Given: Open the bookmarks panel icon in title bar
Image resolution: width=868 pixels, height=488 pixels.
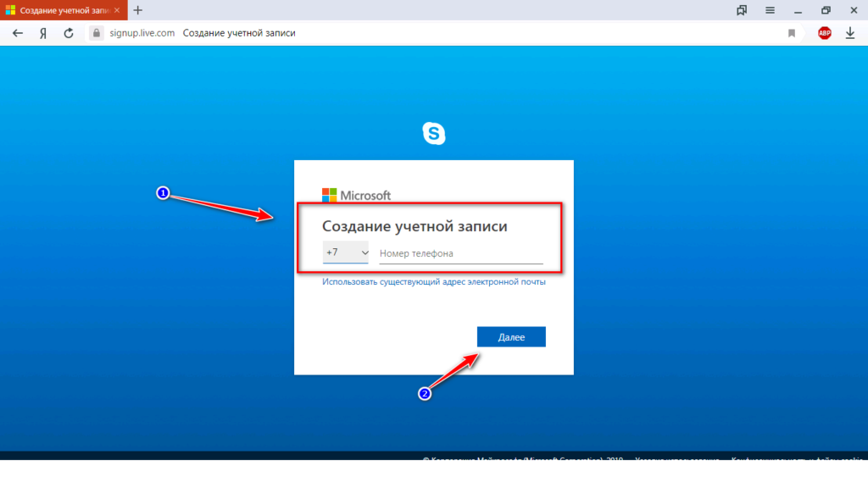Looking at the screenshot, I should click(x=742, y=10).
